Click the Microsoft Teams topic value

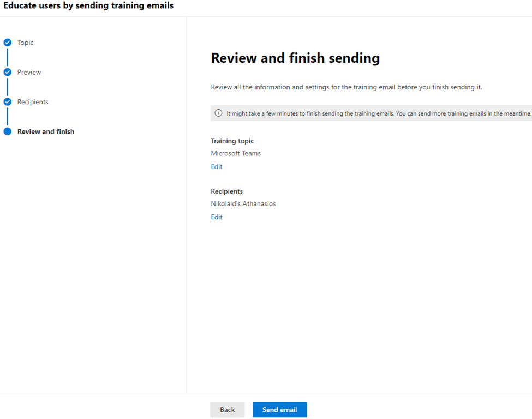pos(236,153)
